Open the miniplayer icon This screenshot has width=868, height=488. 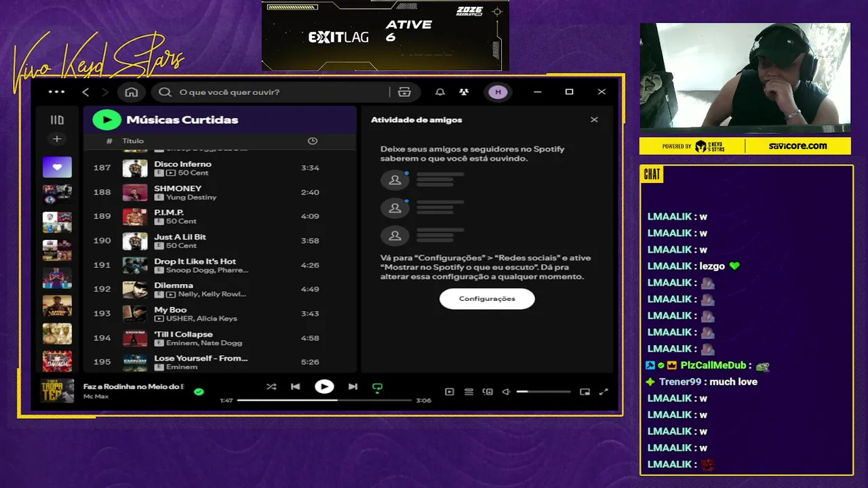click(x=585, y=392)
